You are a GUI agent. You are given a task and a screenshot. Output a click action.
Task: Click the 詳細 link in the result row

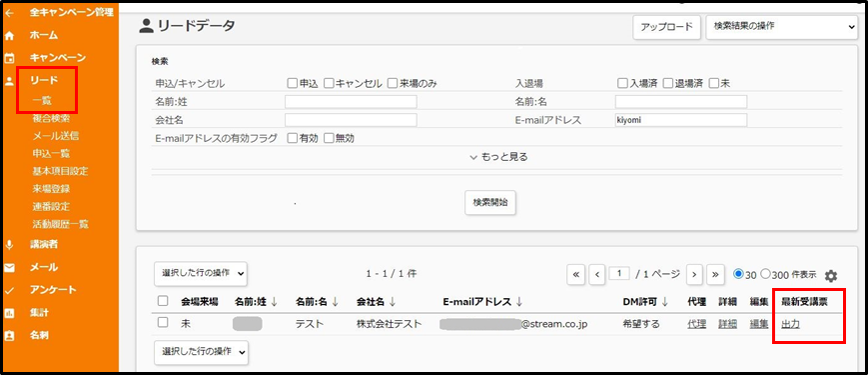click(727, 324)
